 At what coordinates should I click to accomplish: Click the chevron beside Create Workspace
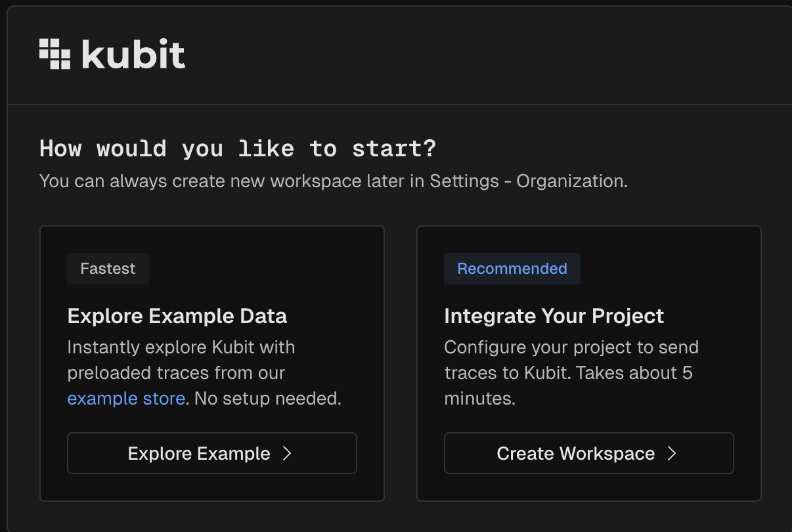tap(671, 453)
